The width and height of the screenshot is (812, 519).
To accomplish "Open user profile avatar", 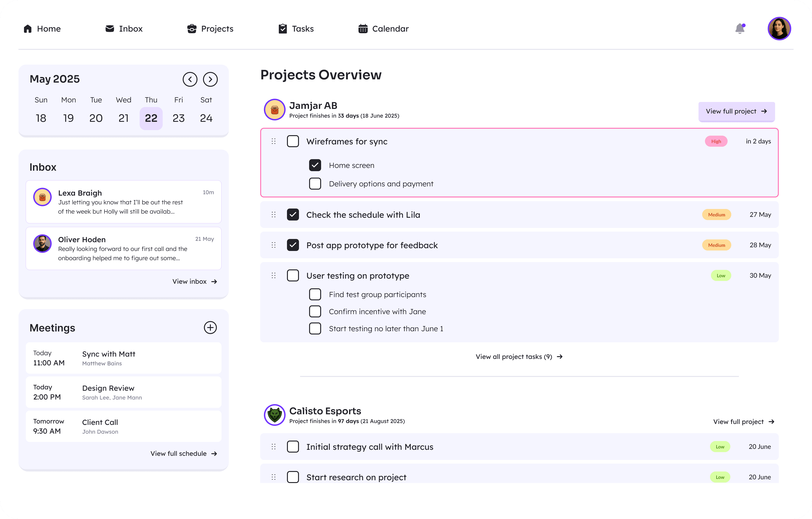I will (x=779, y=29).
